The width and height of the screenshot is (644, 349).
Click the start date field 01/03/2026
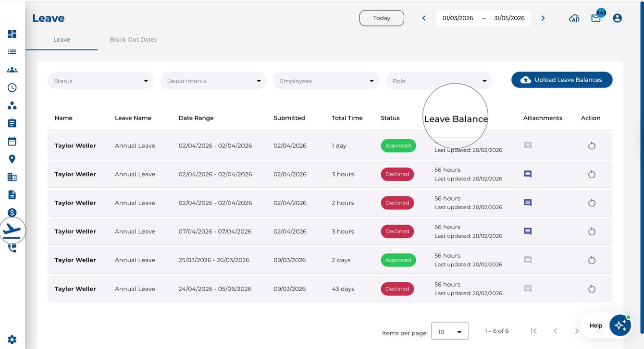click(458, 18)
